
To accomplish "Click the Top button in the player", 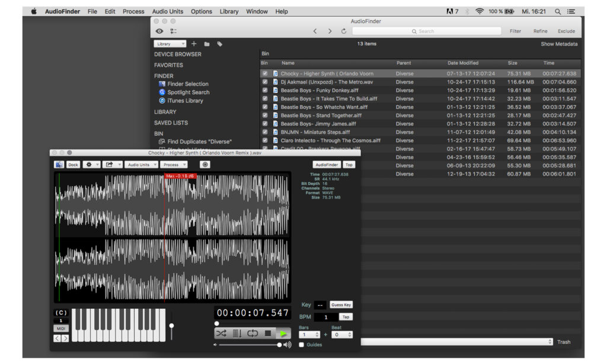I will click(x=349, y=165).
